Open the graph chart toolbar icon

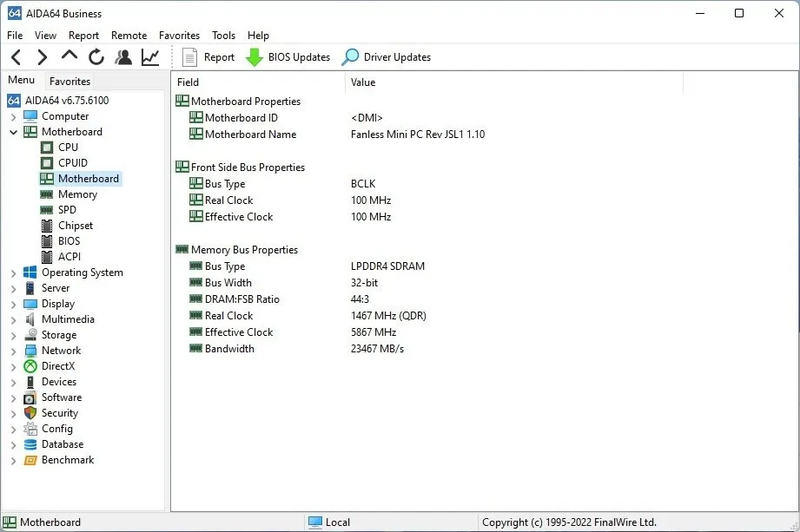(x=150, y=57)
